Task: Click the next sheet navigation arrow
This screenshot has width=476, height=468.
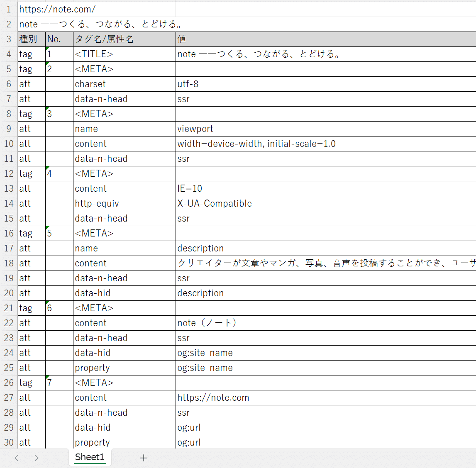Action: pyautogui.click(x=37, y=458)
